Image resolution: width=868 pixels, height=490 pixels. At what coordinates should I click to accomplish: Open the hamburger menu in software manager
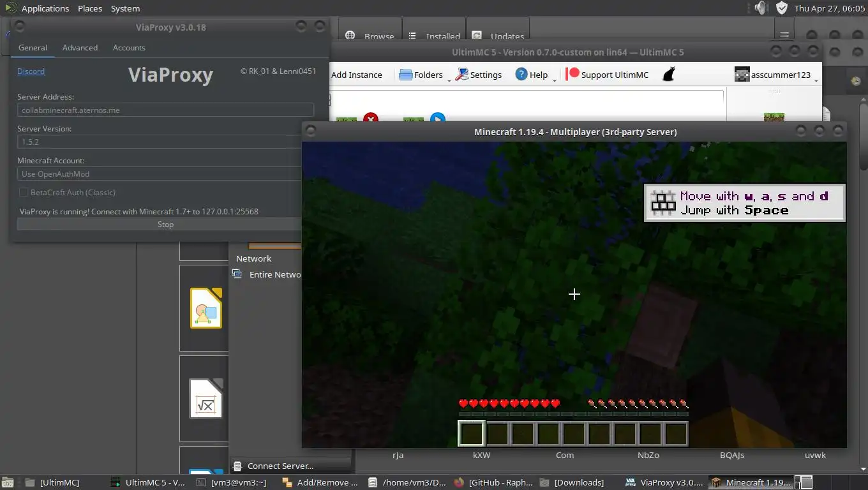pos(784,35)
